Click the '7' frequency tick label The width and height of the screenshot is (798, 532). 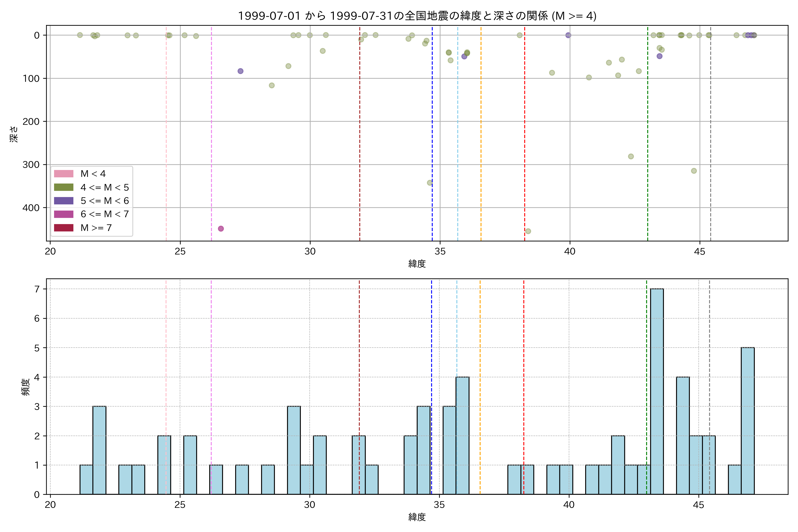(x=37, y=289)
